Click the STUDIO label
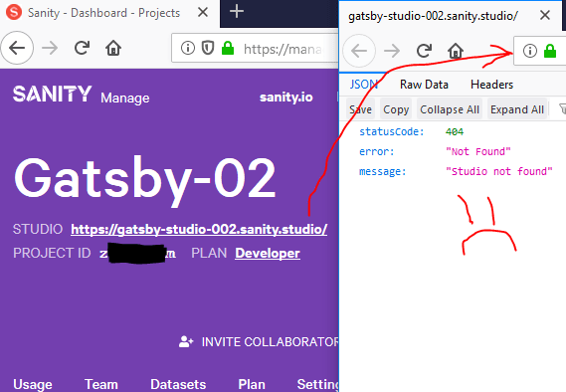Viewport: 566px width, 392px height. 38,229
